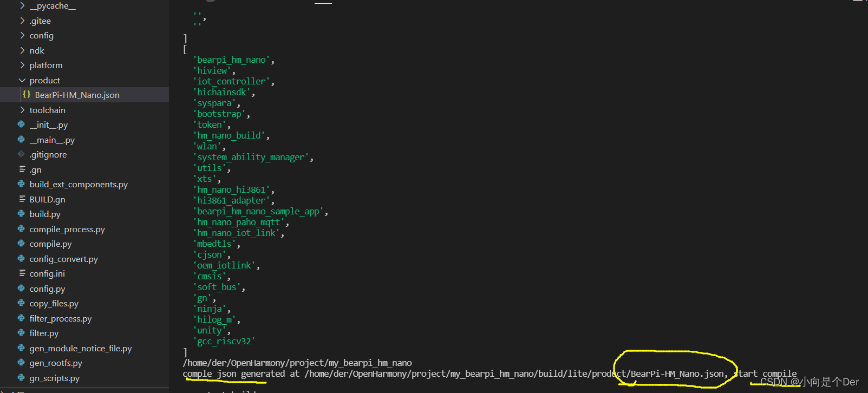This screenshot has width=868, height=393.
Task: Open the build.py file
Action: (45, 214)
